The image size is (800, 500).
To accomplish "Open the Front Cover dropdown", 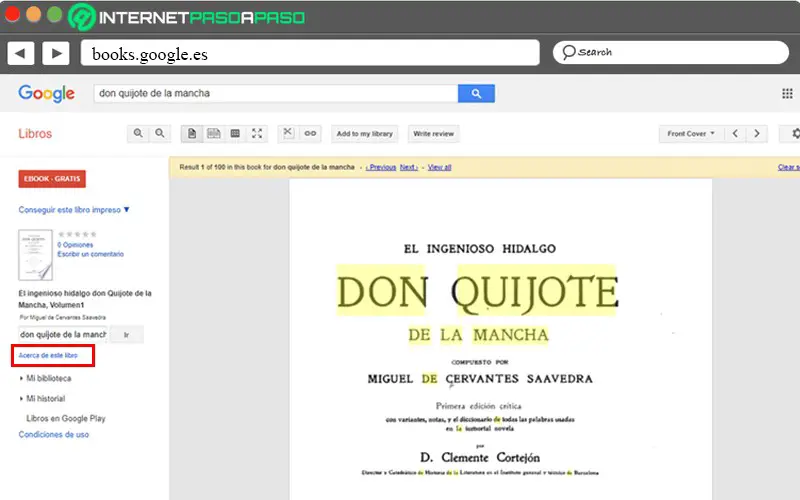I will click(691, 133).
